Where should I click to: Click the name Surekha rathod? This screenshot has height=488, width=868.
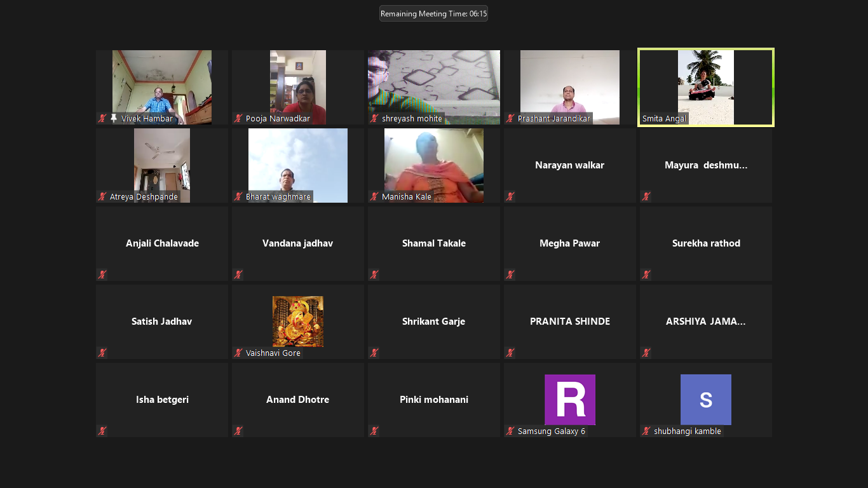pyautogui.click(x=706, y=243)
